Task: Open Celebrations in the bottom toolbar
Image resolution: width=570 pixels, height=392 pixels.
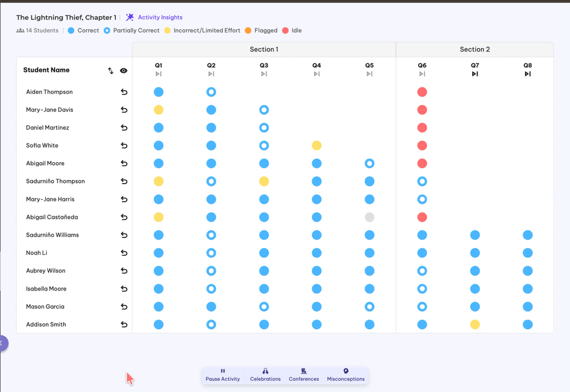Action: click(x=265, y=375)
